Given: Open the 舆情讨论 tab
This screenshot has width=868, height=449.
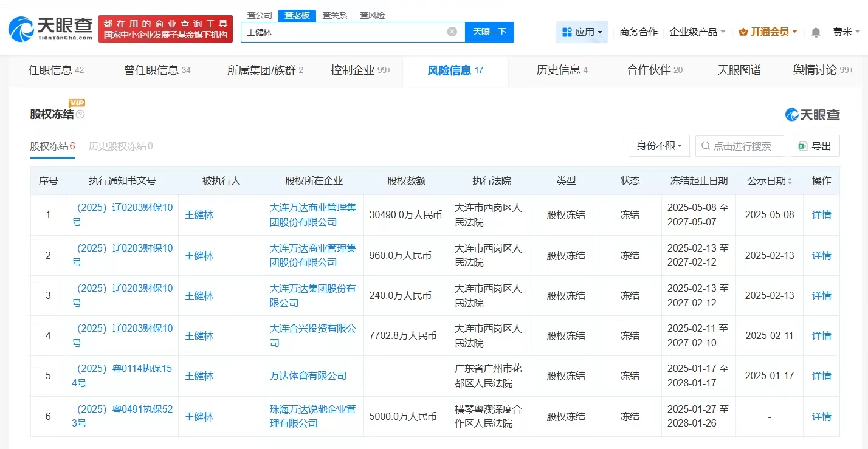Looking at the screenshot, I should tap(823, 70).
